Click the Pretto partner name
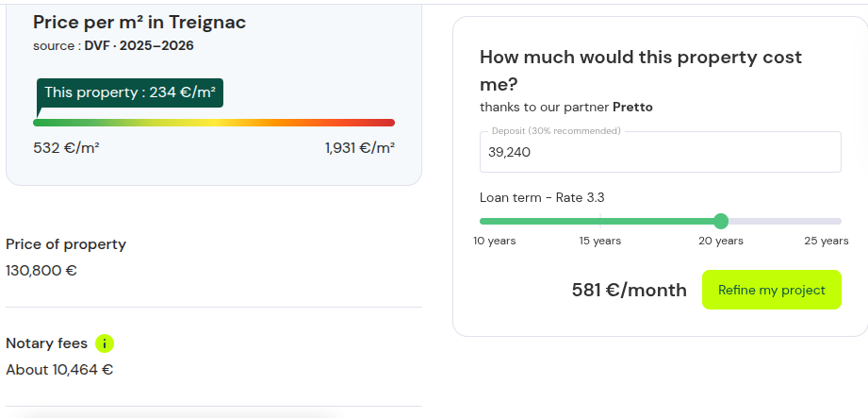 pos(632,107)
